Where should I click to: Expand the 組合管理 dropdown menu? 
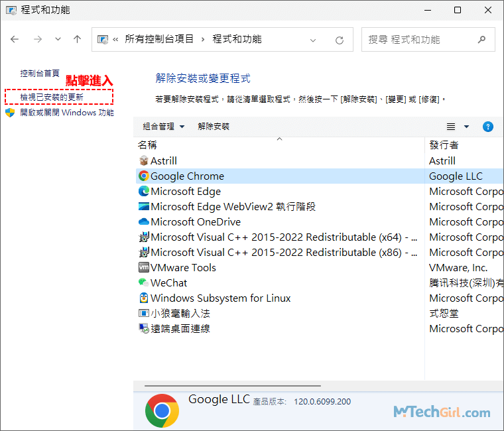point(163,127)
